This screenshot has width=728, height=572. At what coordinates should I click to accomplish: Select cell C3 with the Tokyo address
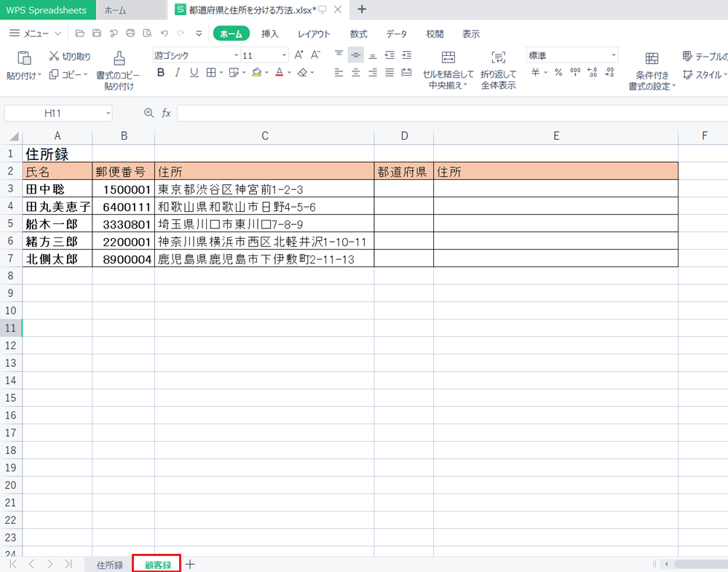point(264,188)
